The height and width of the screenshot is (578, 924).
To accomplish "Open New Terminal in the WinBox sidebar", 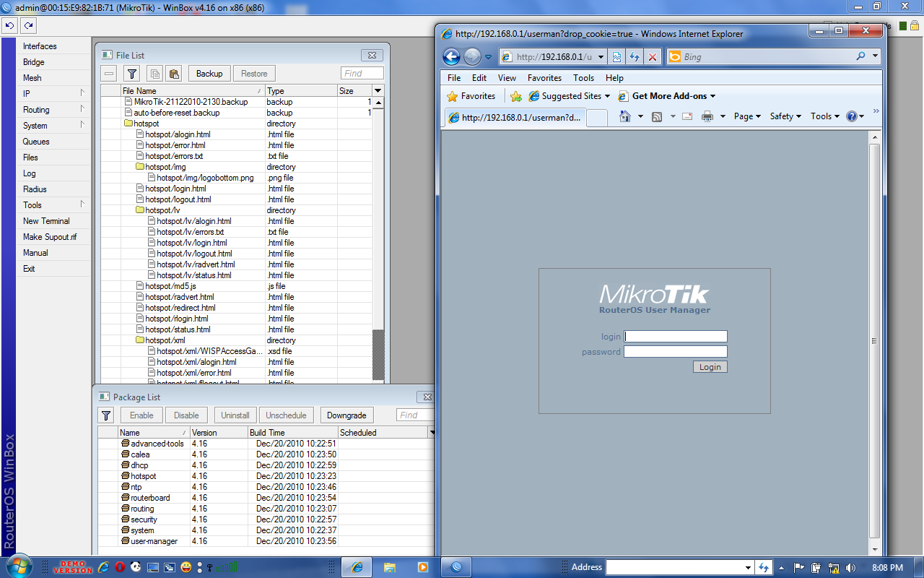I will [53, 221].
